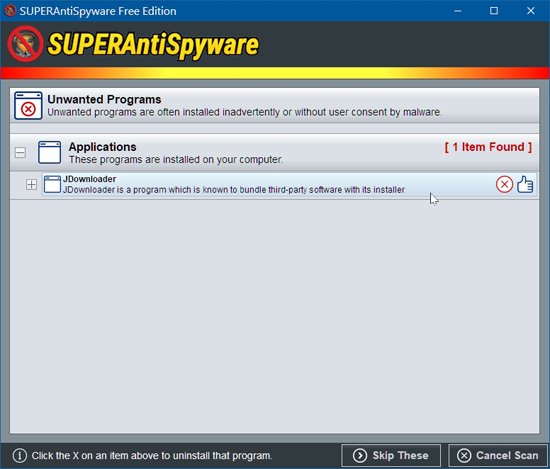Click the Cancel Scan button

click(498, 455)
